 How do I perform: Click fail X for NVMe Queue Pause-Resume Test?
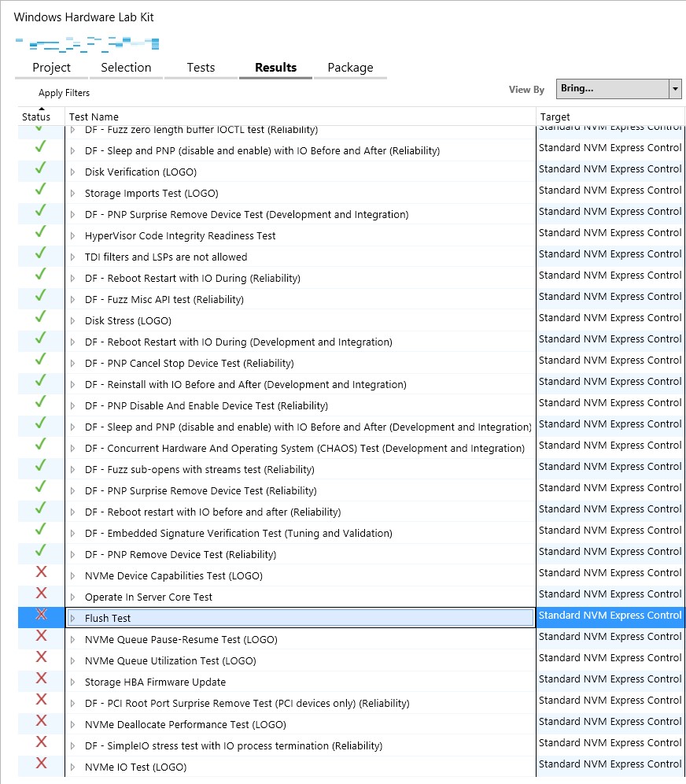42,635
